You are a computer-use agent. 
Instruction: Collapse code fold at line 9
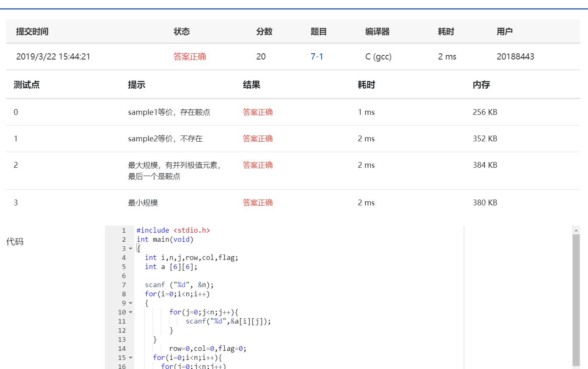[131, 303]
